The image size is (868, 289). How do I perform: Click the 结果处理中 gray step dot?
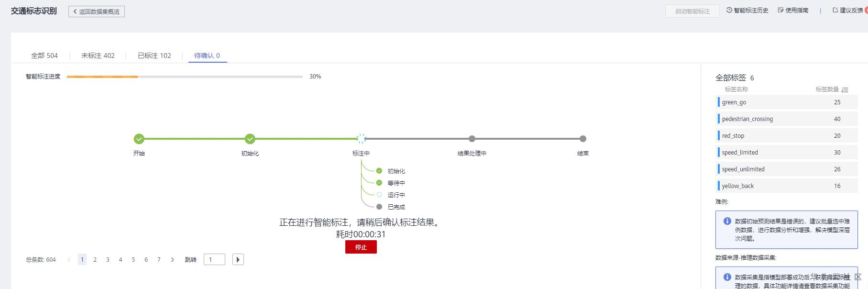point(472,139)
